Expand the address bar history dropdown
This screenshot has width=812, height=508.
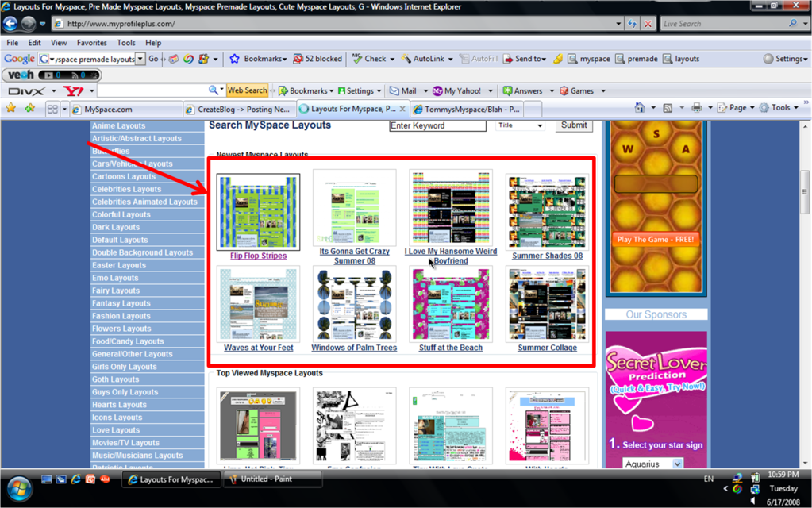[x=618, y=24]
